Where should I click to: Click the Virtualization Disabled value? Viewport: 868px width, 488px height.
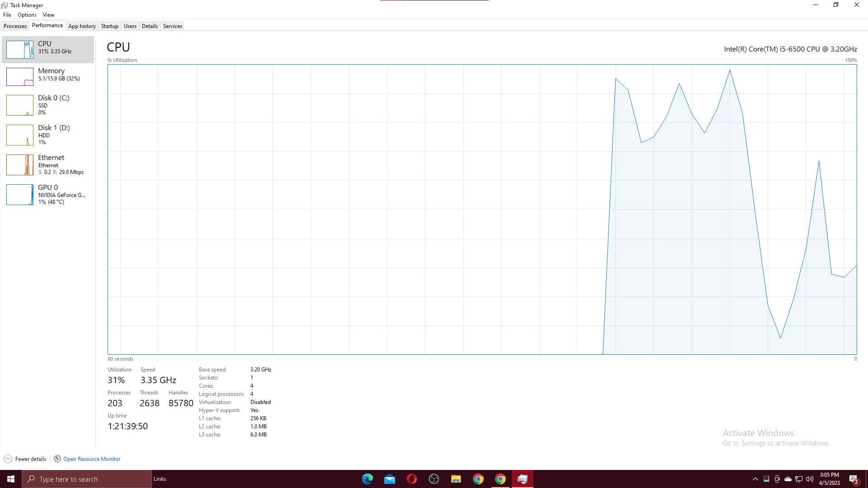[x=260, y=402]
